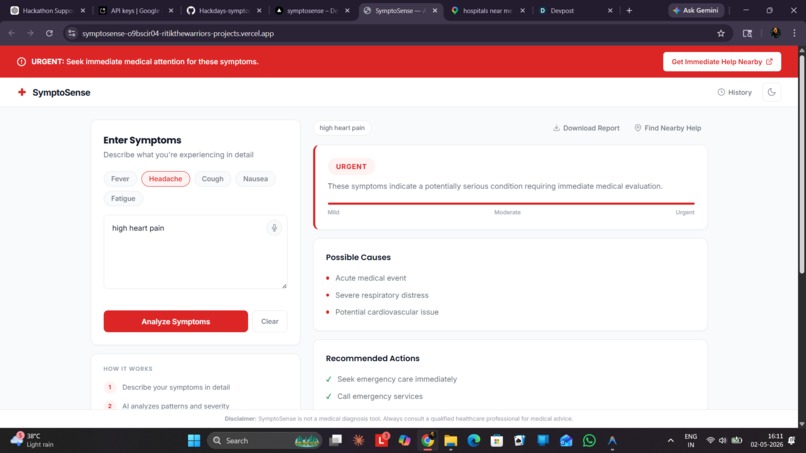Open the Chrome profile avatar
Viewport: 806px width, 453px height.
pyautogui.click(x=775, y=33)
